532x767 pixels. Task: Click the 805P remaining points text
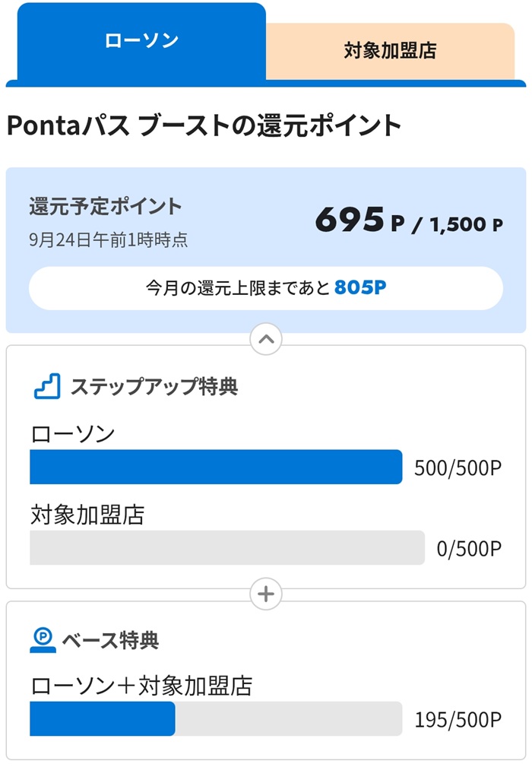[360, 288]
